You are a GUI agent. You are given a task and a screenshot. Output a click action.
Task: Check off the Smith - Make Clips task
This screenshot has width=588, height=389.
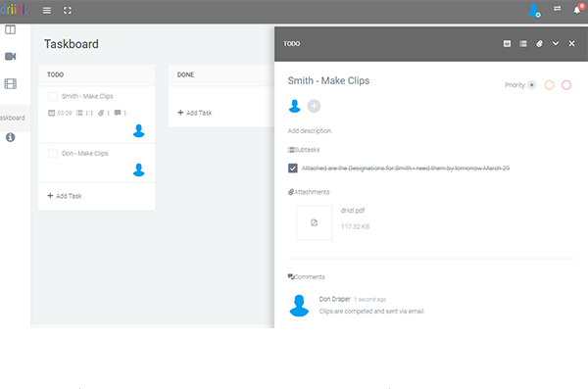click(53, 96)
